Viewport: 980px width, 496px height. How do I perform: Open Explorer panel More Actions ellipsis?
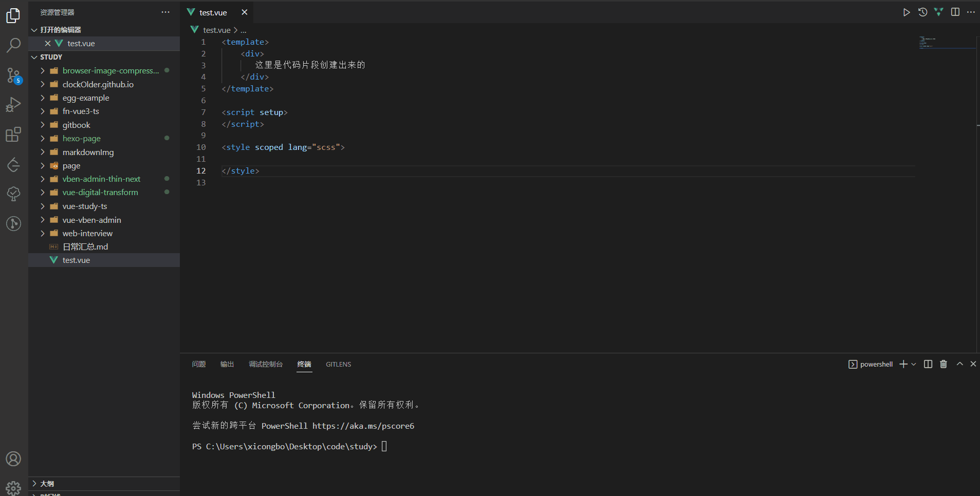pos(165,12)
